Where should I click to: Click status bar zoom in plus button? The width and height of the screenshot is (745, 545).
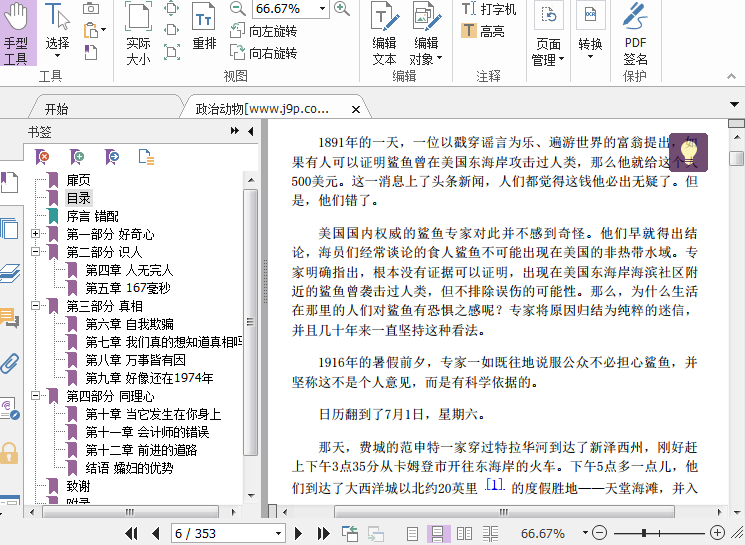(717, 533)
